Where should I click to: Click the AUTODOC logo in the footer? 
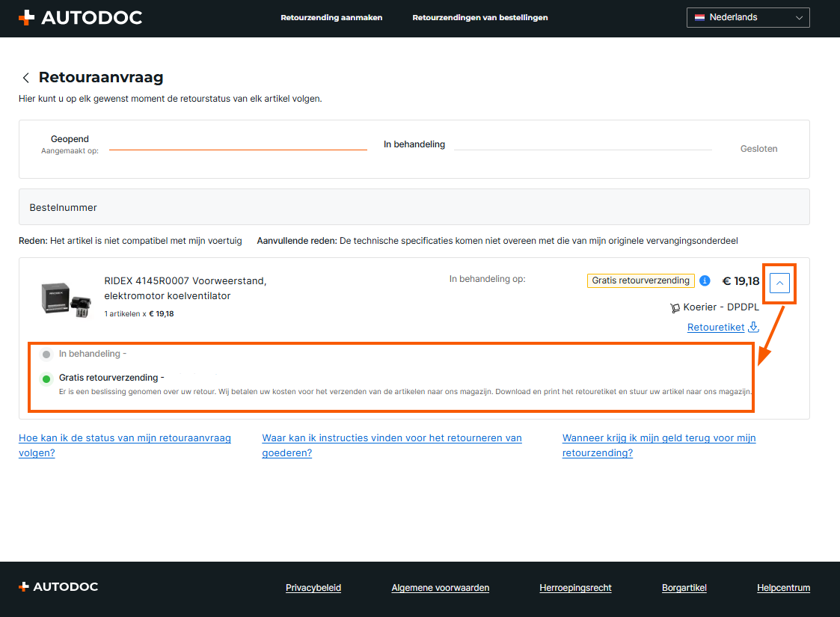tap(58, 587)
